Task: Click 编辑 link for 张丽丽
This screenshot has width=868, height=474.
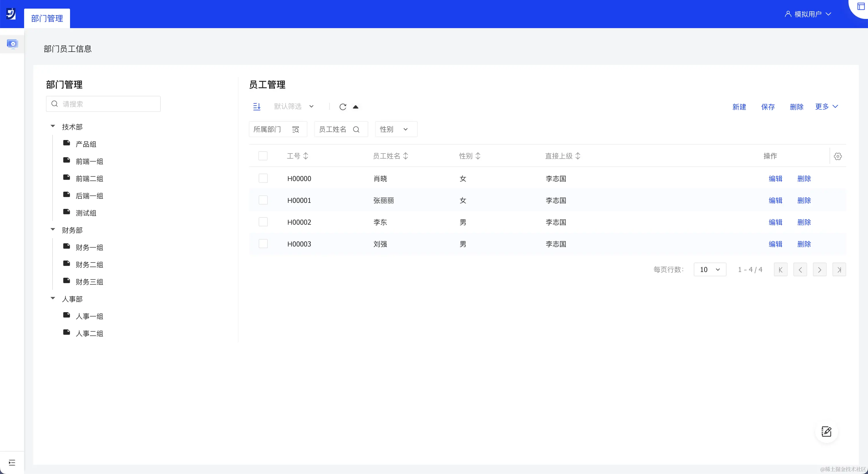Action: click(775, 201)
